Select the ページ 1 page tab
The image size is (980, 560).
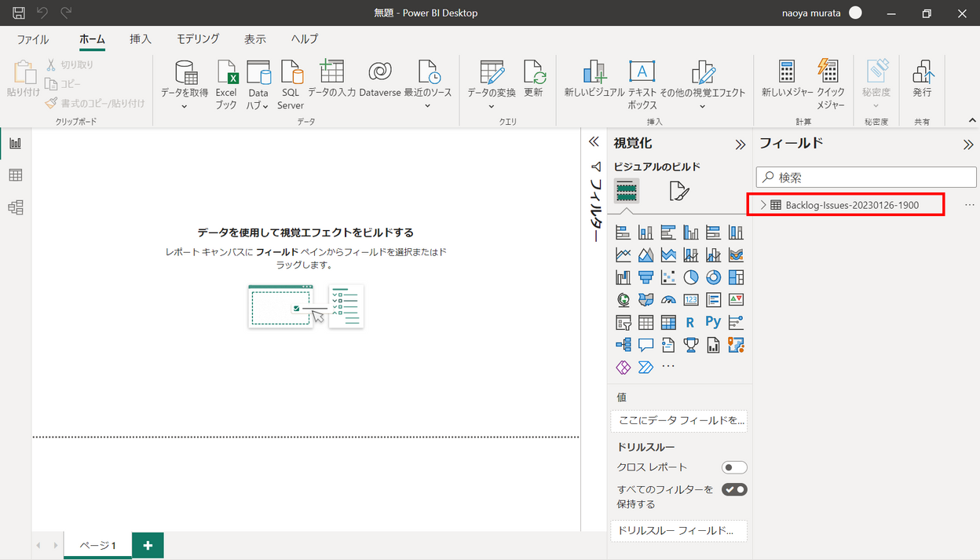(x=97, y=545)
